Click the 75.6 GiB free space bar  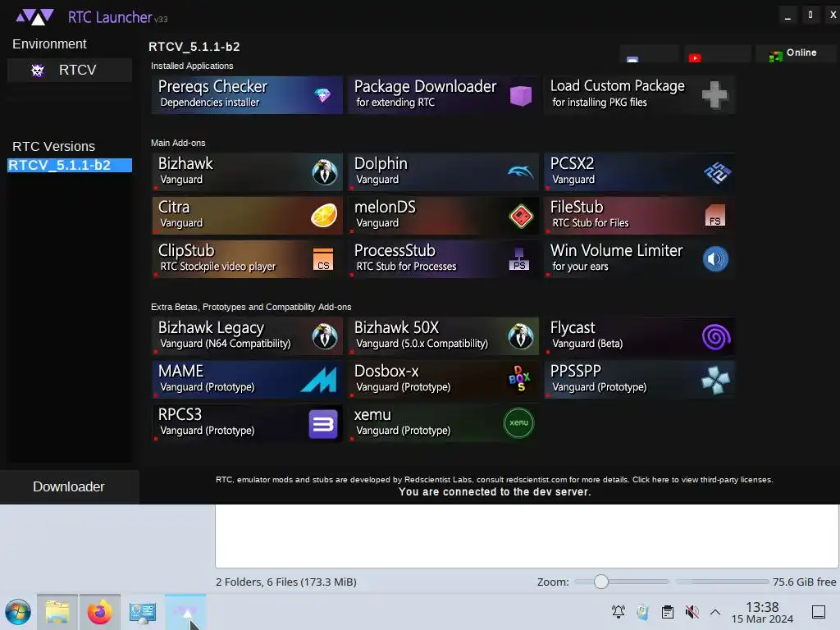coord(722,582)
